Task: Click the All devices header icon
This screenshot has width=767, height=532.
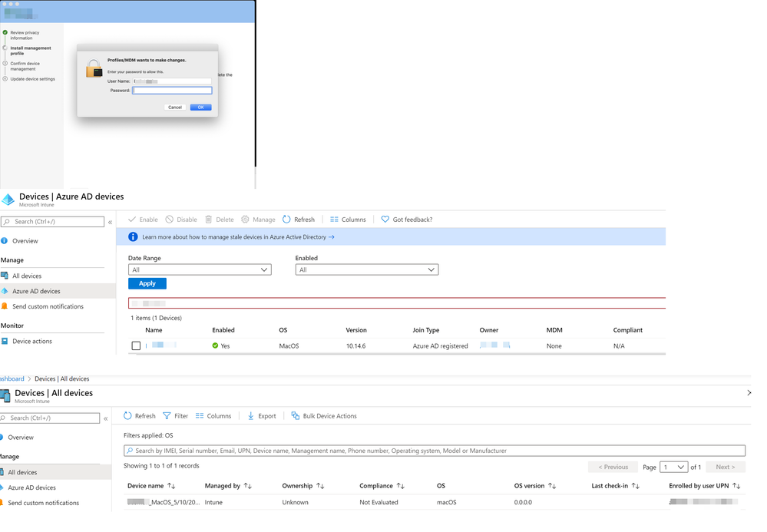Action: (x=5, y=395)
